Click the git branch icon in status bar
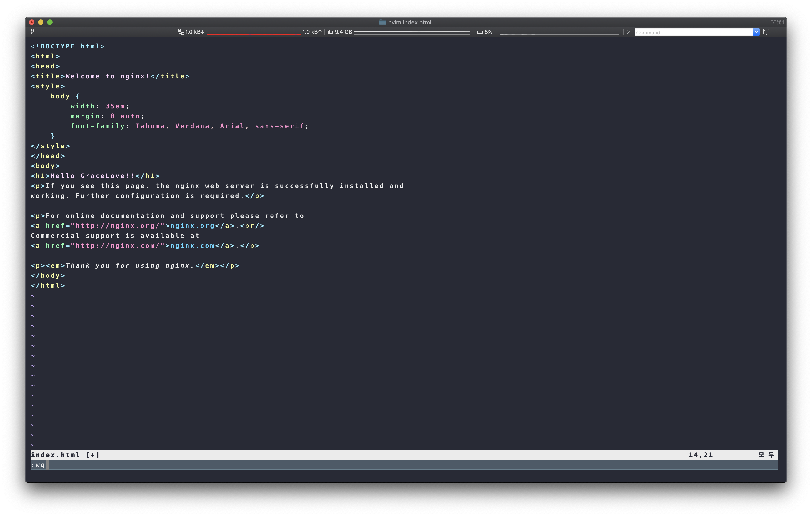Screen dimensions: 812x516 click(32, 31)
